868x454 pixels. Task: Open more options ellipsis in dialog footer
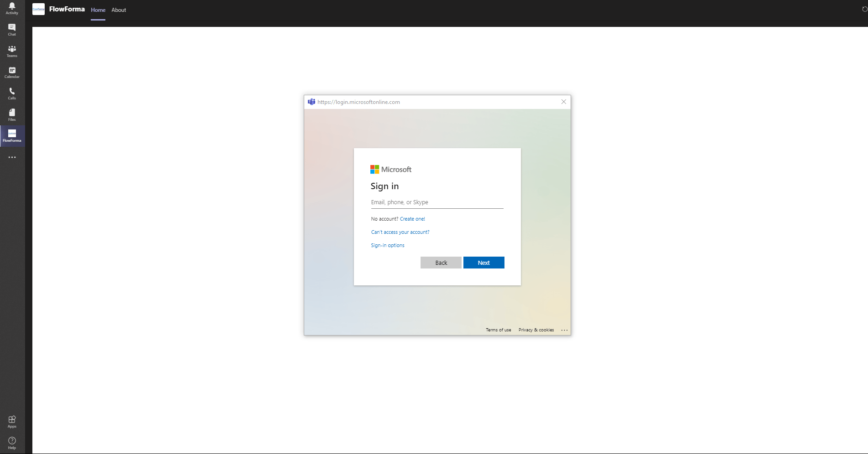pos(564,330)
